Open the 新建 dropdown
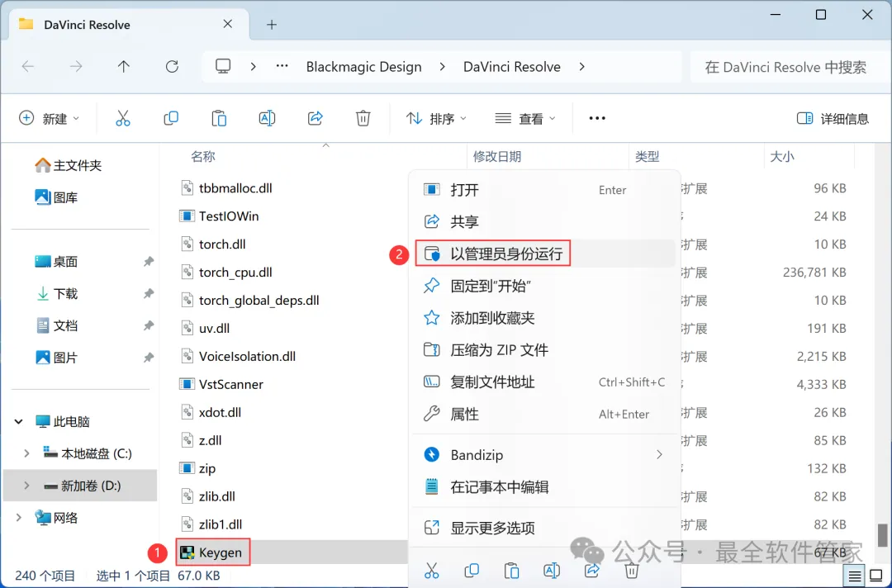This screenshot has width=892, height=588. click(49, 118)
